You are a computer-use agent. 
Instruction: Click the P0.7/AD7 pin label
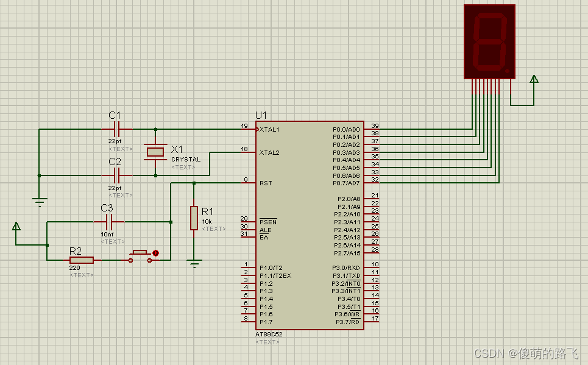click(x=346, y=183)
